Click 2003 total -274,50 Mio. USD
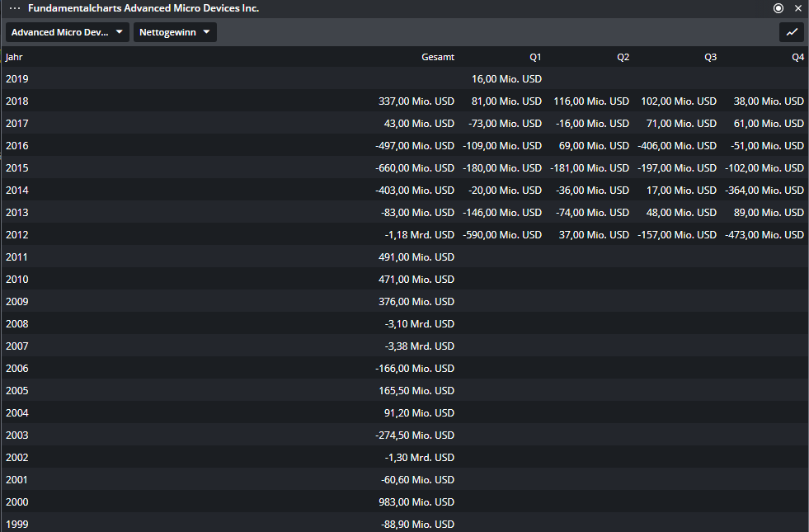The width and height of the screenshot is (809, 532). point(415,435)
